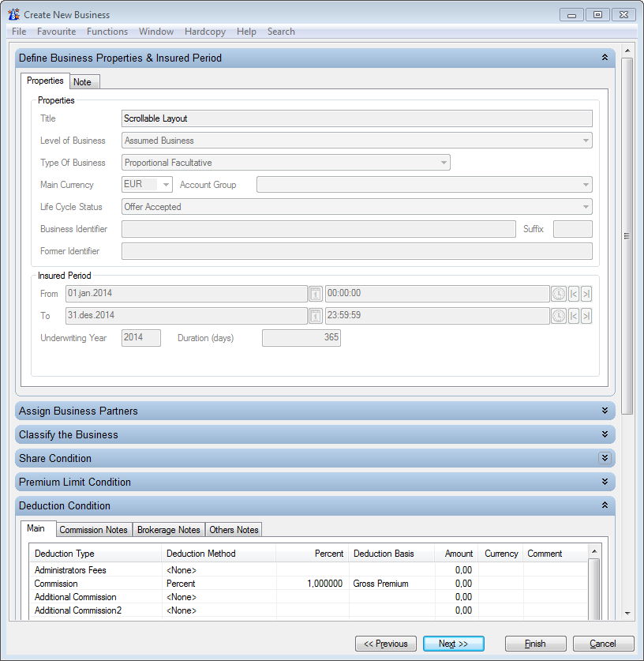Open the Main Currency dropdown
Screen dimensions: 644x661
(x=165, y=184)
